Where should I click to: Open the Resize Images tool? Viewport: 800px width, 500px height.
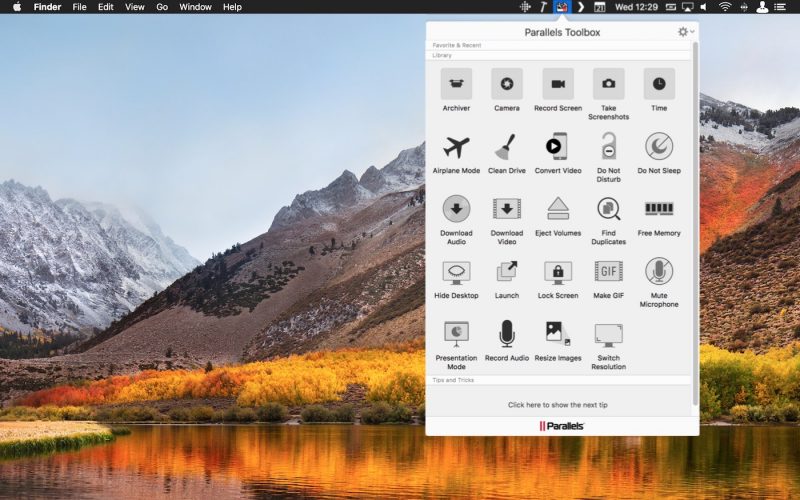[558, 340]
